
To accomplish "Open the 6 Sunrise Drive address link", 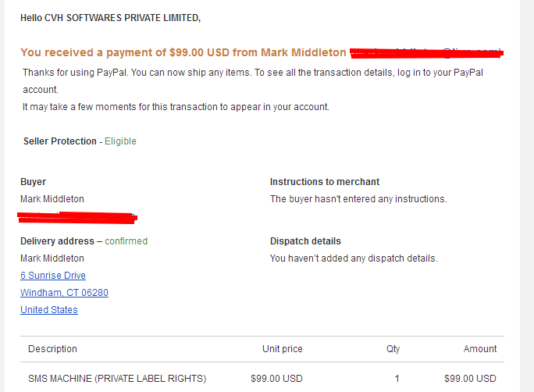I will click(x=53, y=275).
